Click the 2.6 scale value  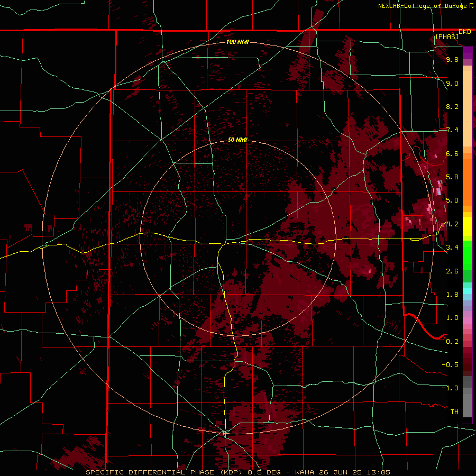pyautogui.click(x=452, y=271)
